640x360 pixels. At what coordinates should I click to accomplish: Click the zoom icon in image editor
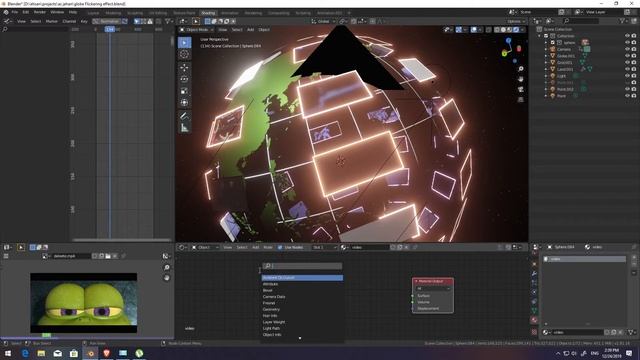coord(167,268)
